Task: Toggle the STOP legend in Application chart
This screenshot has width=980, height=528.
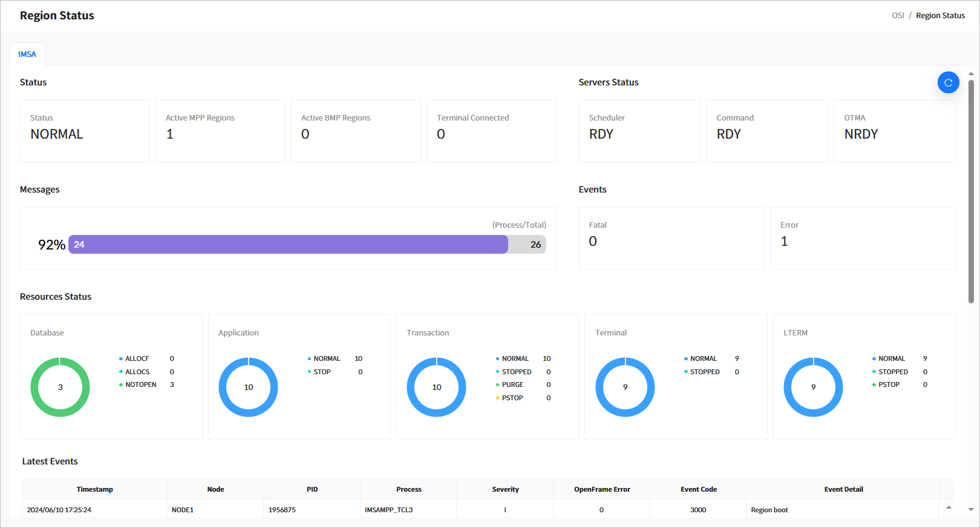Action: pos(322,372)
